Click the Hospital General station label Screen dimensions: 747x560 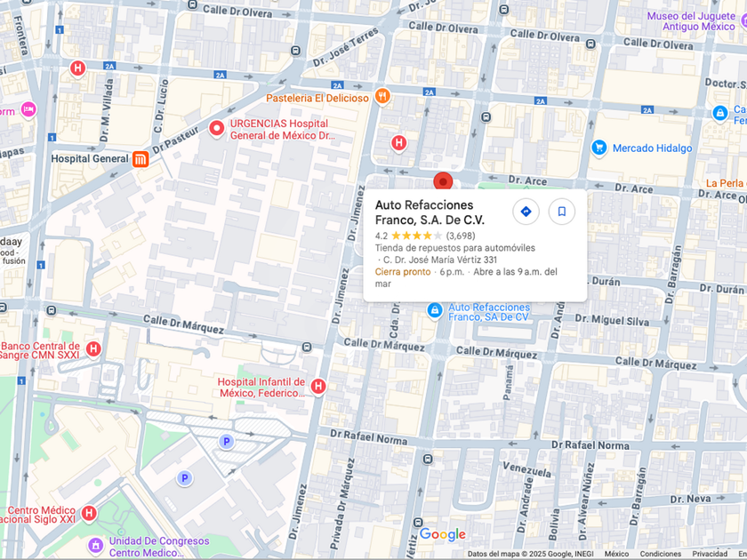90,158
